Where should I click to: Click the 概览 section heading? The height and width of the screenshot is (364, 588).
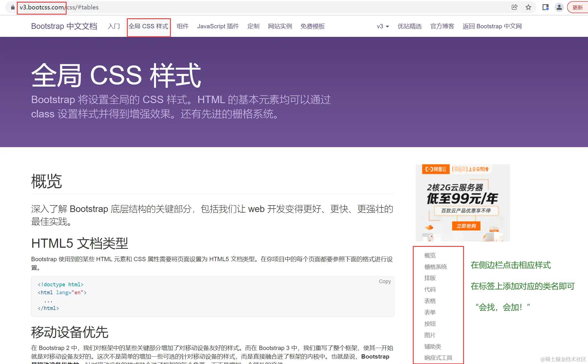click(x=46, y=181)
